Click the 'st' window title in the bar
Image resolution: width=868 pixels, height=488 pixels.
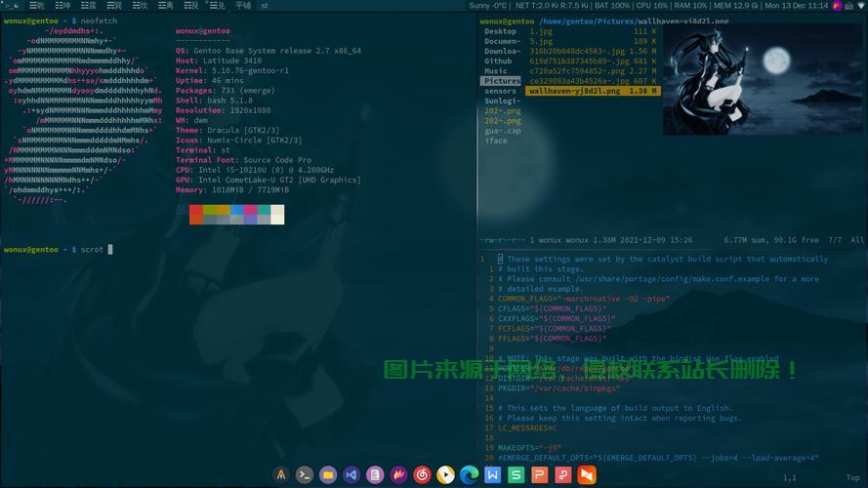(265, 6)
